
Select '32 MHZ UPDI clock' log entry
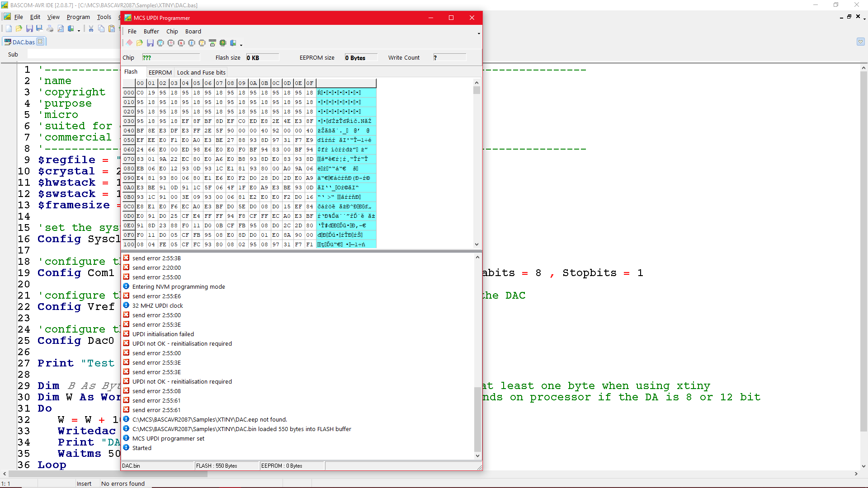157,305
